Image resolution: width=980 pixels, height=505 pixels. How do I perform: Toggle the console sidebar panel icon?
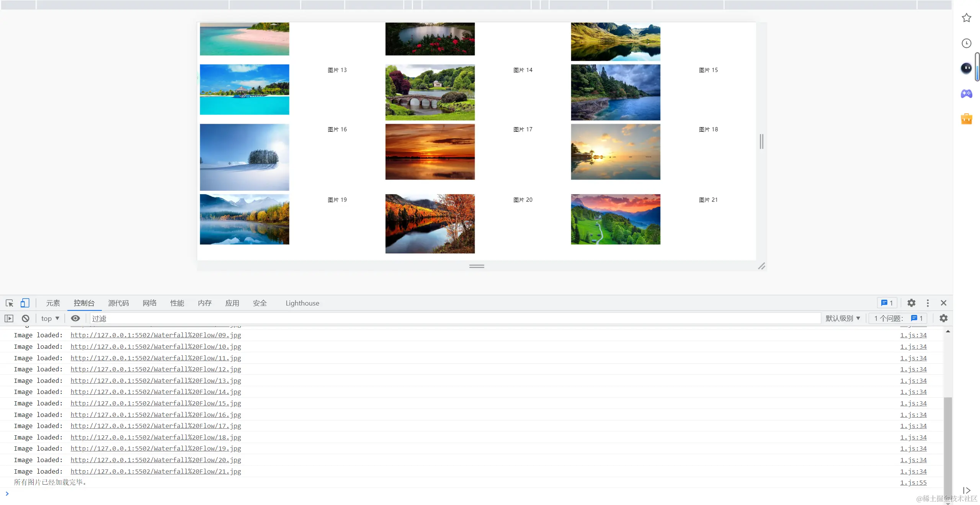(9, 319)
